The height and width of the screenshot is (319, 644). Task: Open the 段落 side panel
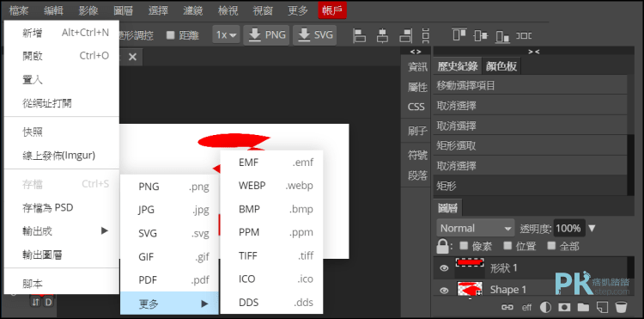pos(417,176)
